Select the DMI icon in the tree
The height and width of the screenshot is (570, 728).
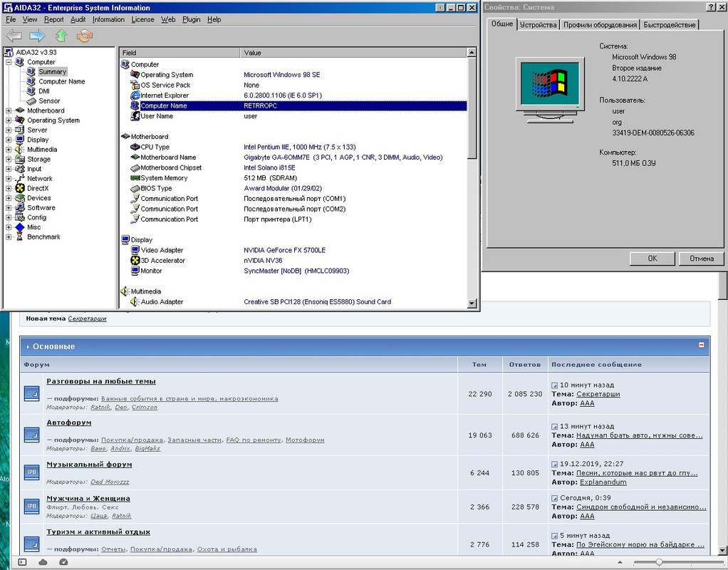tap(31, 91)
